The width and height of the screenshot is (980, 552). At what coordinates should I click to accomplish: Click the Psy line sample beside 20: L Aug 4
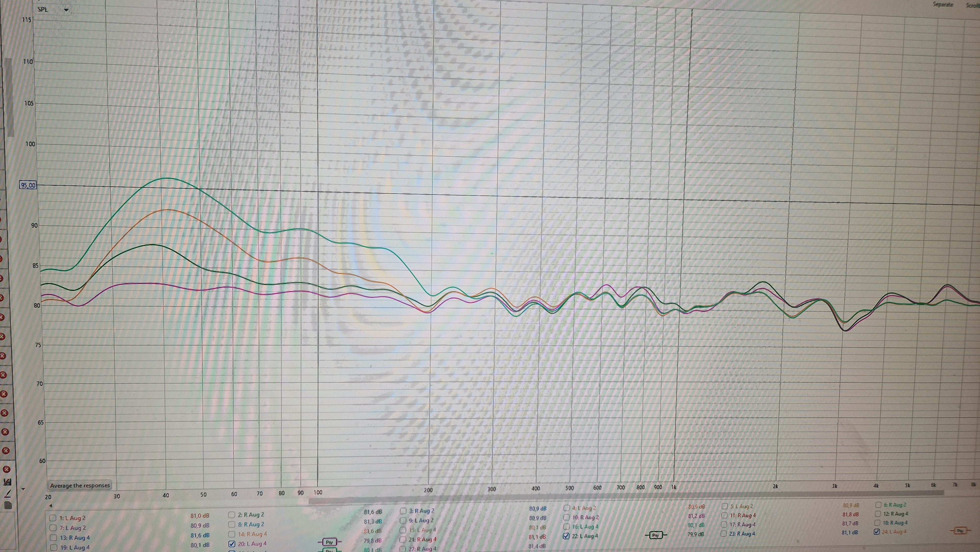[x=330, y=542]
